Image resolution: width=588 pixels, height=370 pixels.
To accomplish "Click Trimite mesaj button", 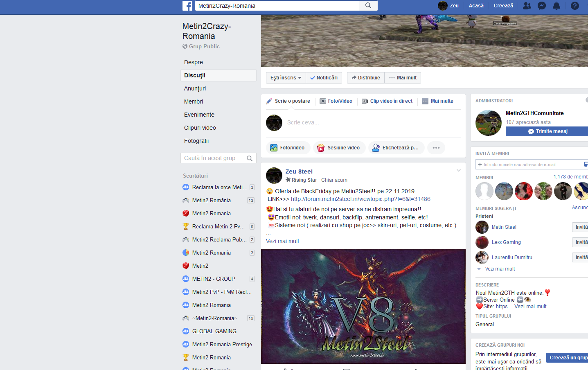I will (547, 131).
